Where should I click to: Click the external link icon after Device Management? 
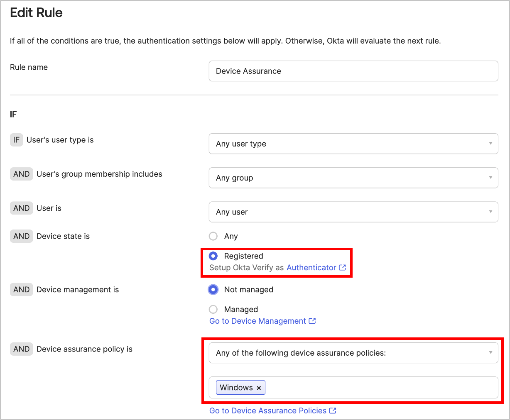[x=312, y=321]
